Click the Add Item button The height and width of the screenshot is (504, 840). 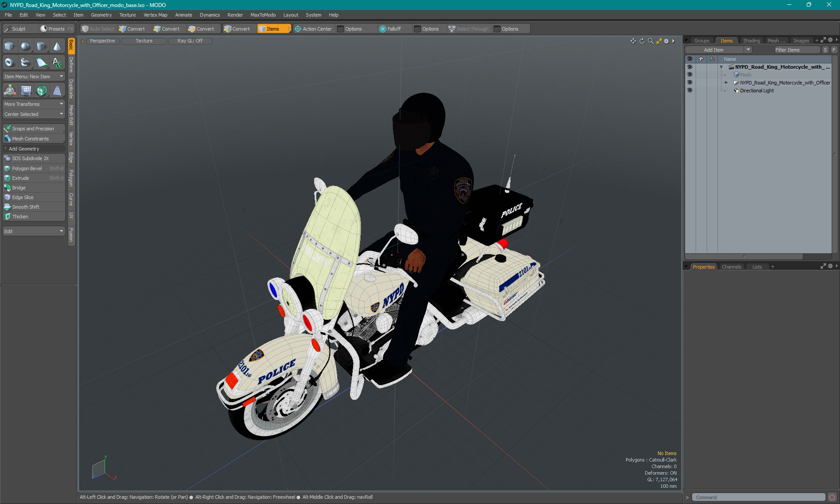tap(714, 50)
